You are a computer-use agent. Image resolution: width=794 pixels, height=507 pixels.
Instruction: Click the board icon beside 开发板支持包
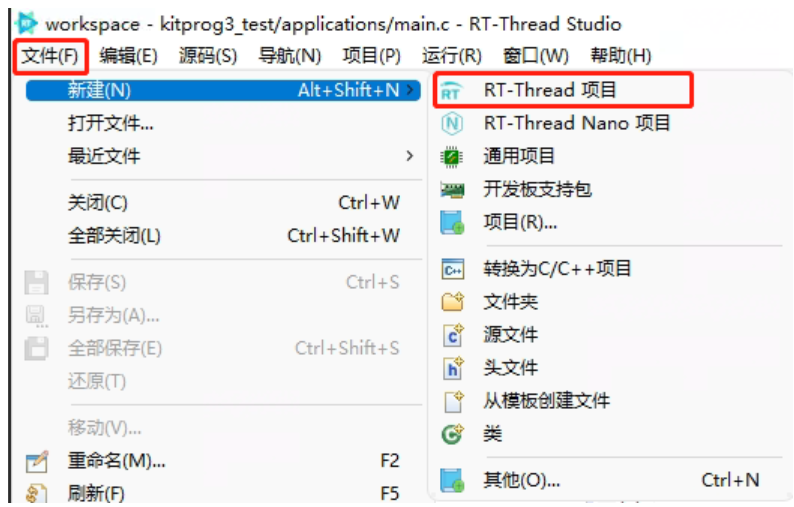[x=452, y=189]
